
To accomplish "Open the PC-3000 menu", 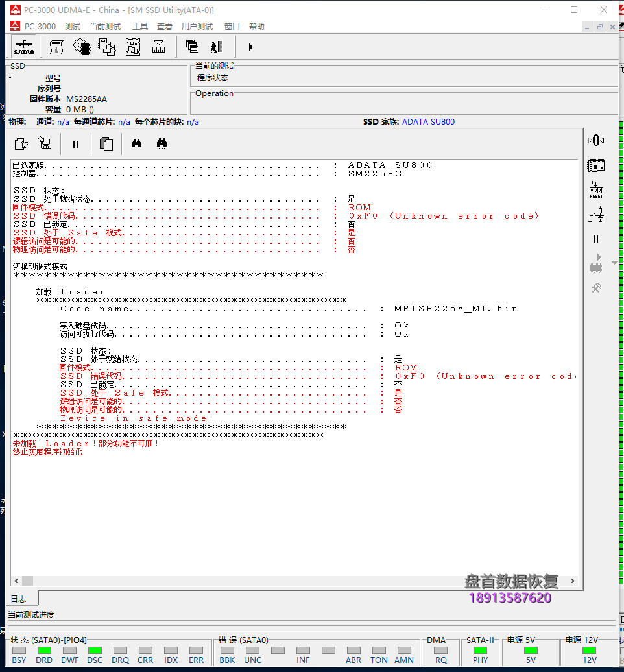I will point(40,27).
